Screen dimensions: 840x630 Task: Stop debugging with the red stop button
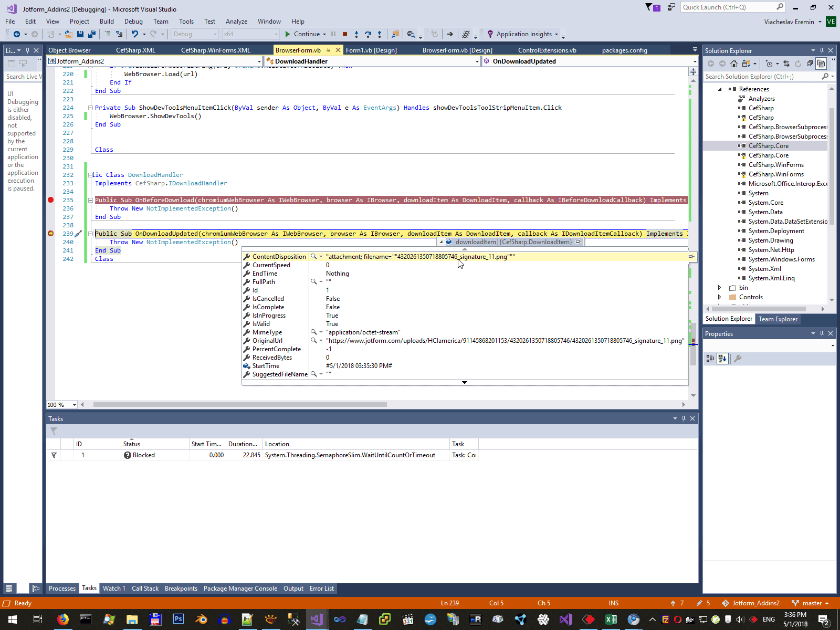pyautogui.click(x=345, y=34)
